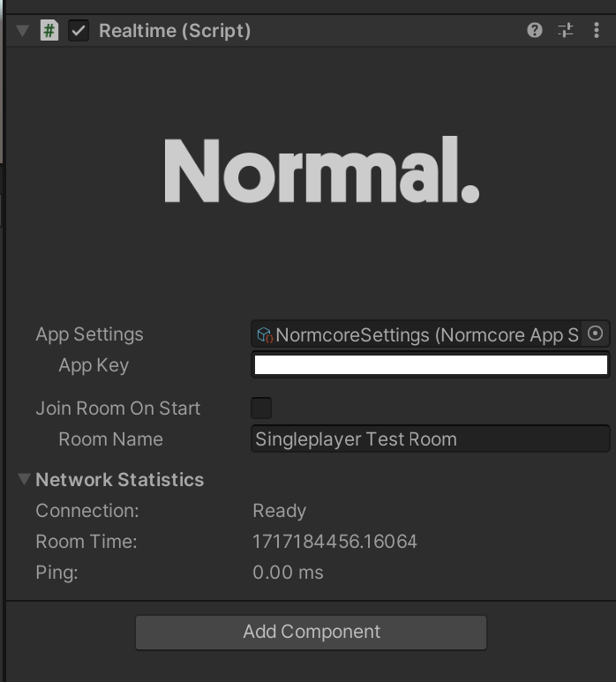Image resolution: width=616 pixels, height=682 pixels.
Task: Click the Ping: label
Action: click(56, 573)
